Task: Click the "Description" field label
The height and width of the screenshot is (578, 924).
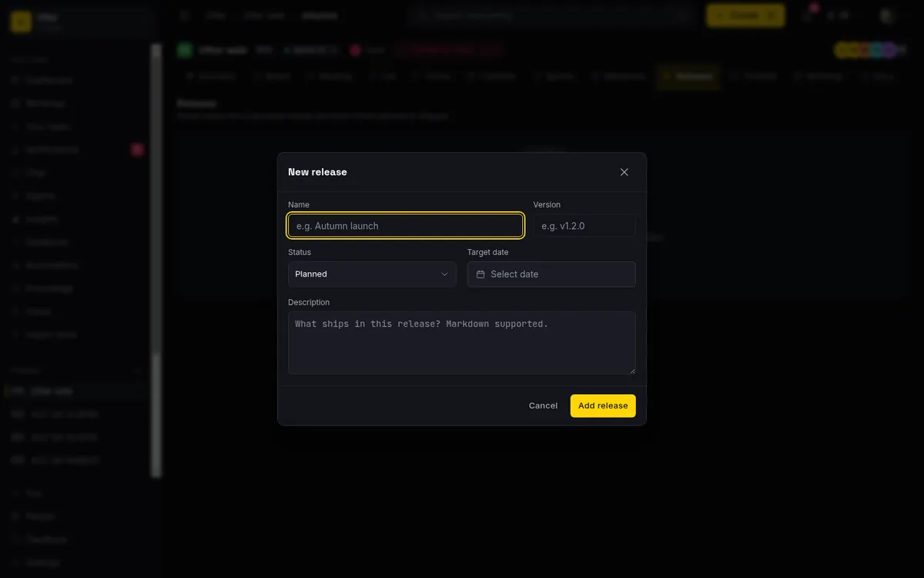Action: pos(309,302)
